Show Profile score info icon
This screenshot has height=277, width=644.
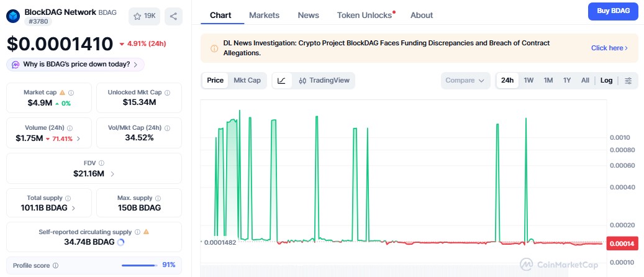tap(55, 265)
